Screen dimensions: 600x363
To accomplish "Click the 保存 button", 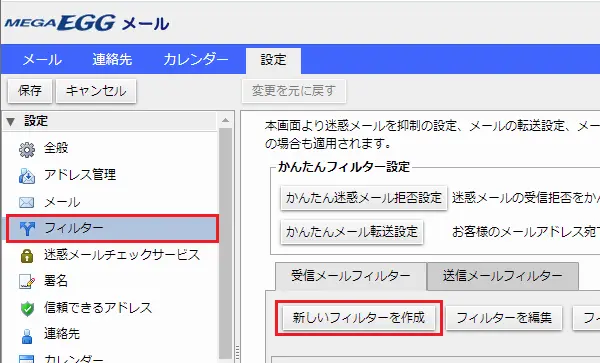I will [30, 91].
